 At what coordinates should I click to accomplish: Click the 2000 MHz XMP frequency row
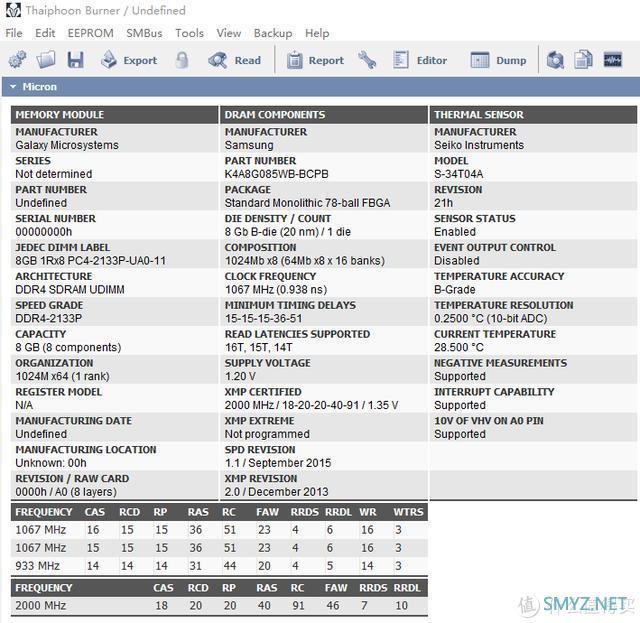pyautogui.click(x=219, y=605)
